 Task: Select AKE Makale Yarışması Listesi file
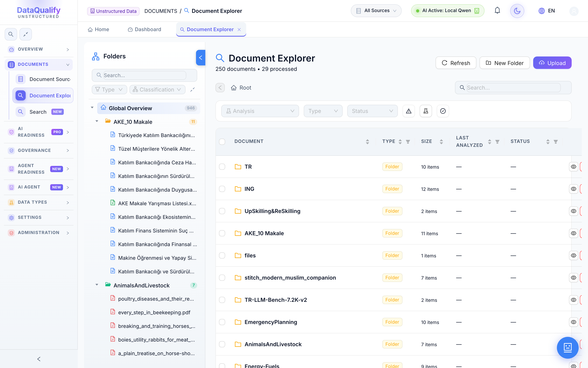(x=157, y=203)
